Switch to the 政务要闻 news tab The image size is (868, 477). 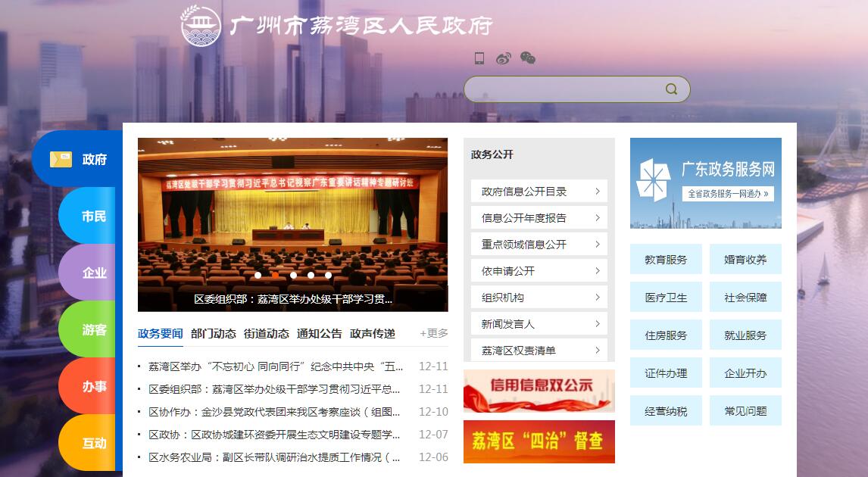point(160,334)
